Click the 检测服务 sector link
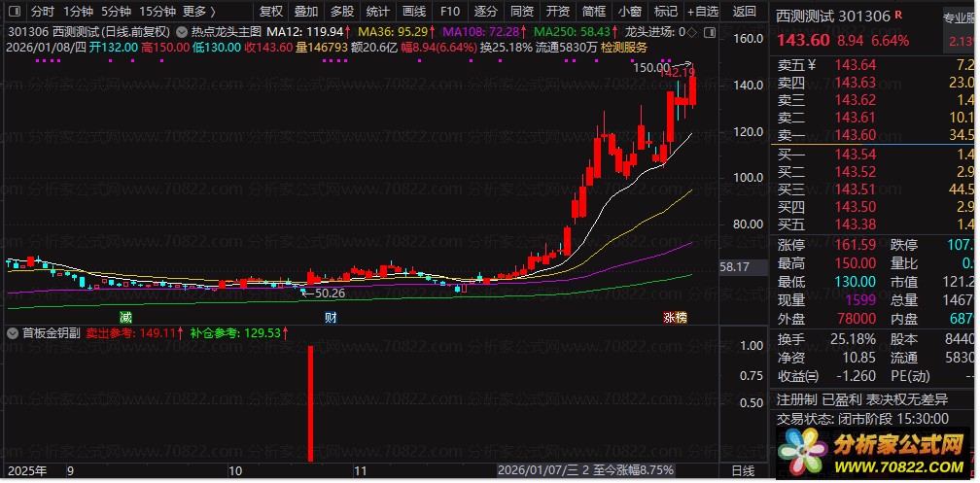980x483 pixels. click(624, 47)
